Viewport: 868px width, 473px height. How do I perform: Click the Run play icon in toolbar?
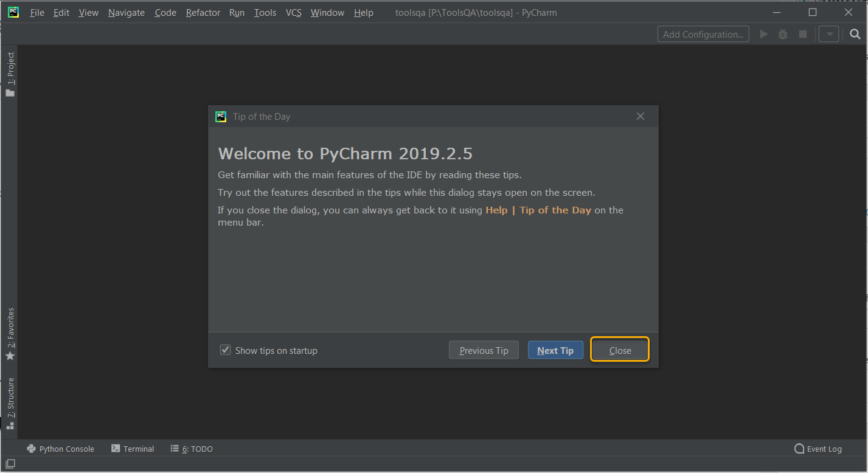(x=764, y=34)
